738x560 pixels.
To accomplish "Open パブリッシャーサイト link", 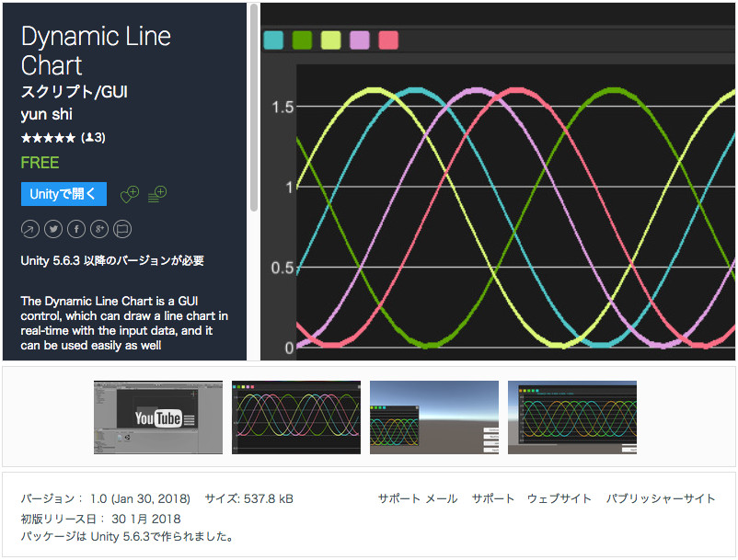I will click(661, 498).
